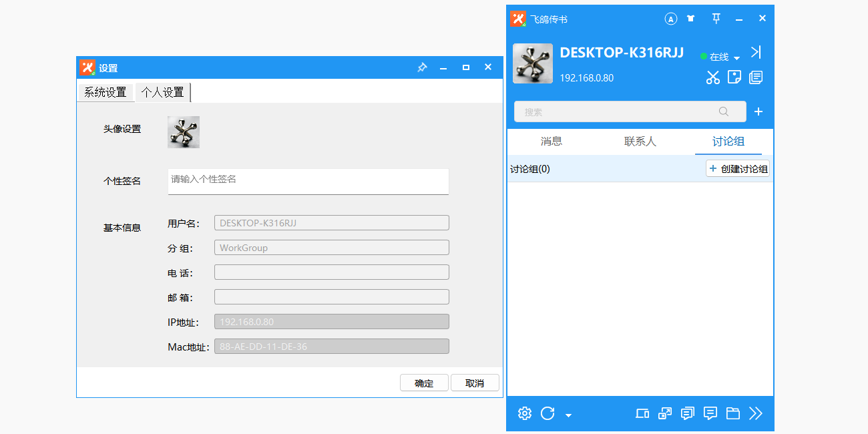868x434 pixels.
Task: Click the 创建讨论组 button
Action: (738, 169)
